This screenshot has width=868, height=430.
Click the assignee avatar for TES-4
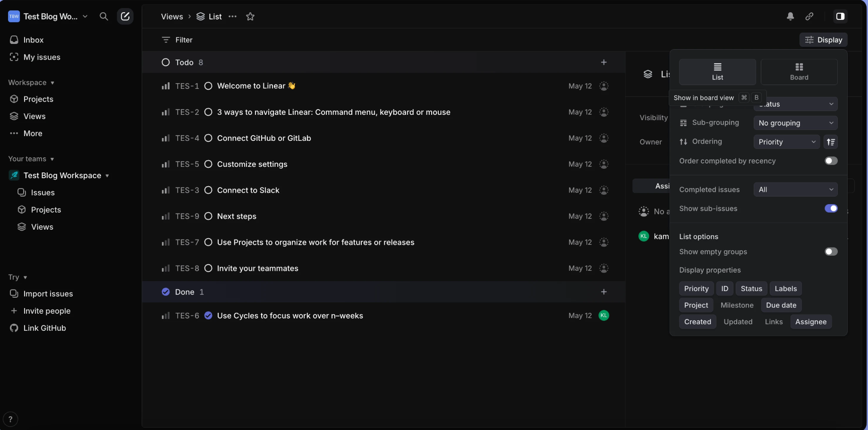604,138
